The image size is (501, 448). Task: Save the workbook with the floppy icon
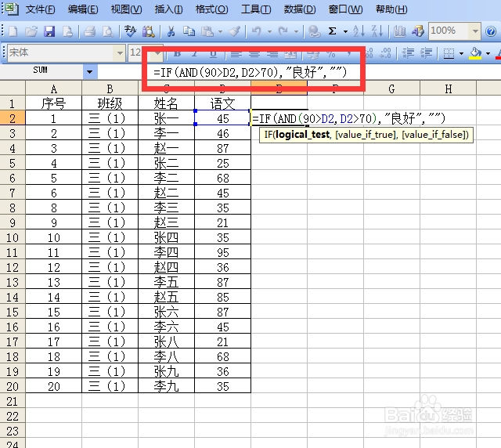(49, 31)
